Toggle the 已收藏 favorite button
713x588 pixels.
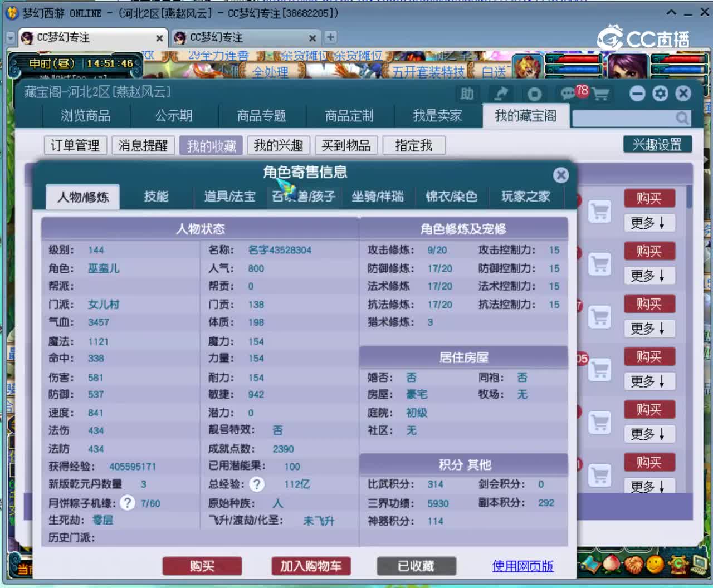coord(417,566)
